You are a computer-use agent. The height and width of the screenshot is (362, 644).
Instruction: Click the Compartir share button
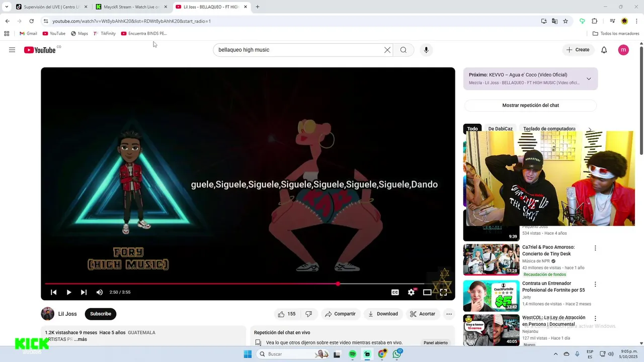340,314
